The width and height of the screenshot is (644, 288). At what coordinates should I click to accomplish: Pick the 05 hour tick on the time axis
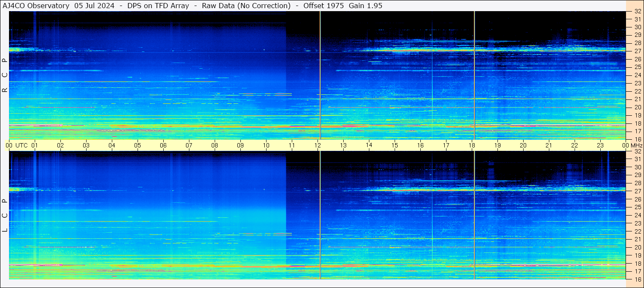138,145
